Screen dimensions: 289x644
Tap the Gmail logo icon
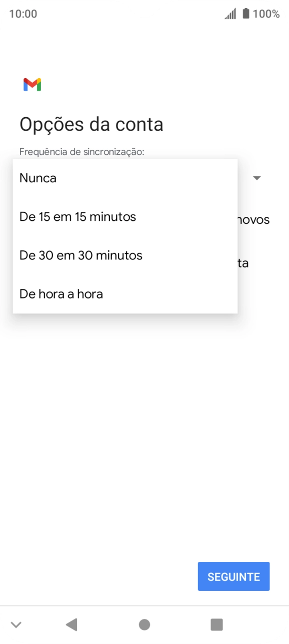[x=32, y=84]
